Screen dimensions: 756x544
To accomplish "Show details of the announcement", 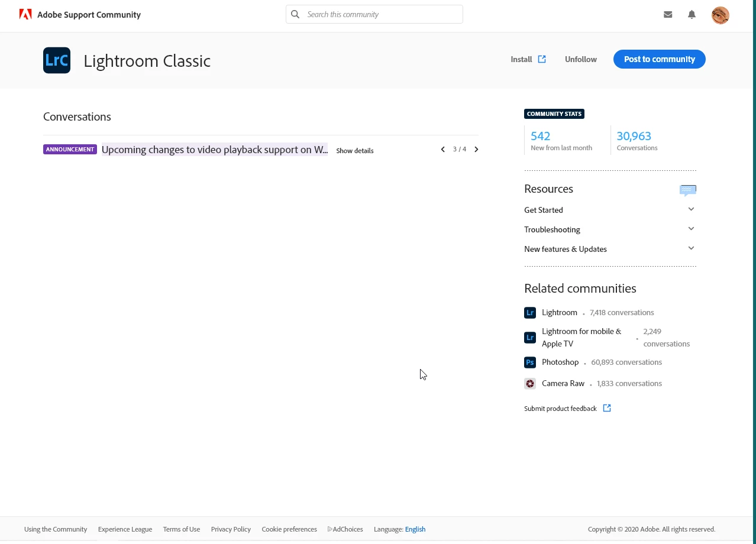I will click(x=355, y=151).
